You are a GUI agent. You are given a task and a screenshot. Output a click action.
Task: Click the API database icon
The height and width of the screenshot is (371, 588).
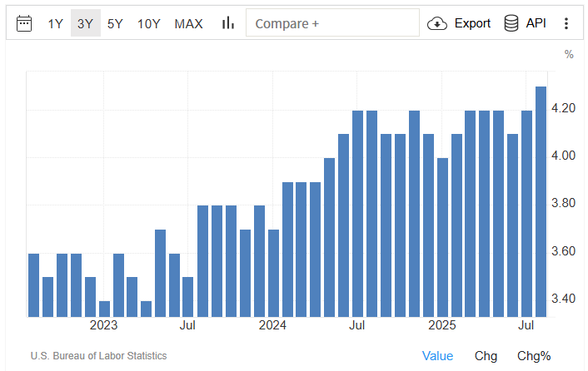click(x=511, y=23)
